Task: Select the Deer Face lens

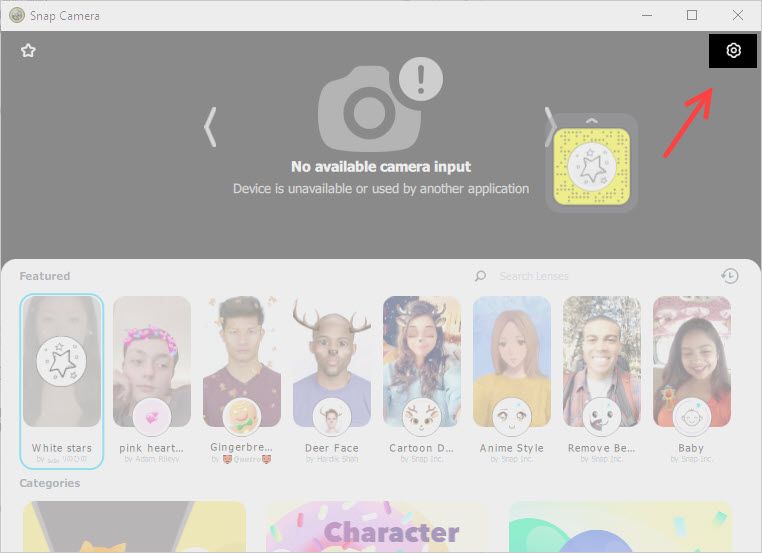Action: point(332,381)
